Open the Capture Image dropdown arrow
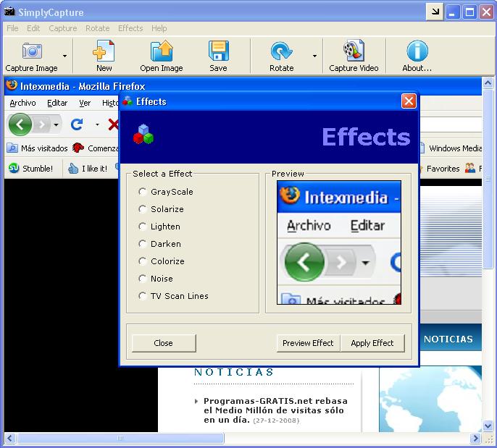The height and width of the screenshot is (448, 497). [x=64, y=56]
